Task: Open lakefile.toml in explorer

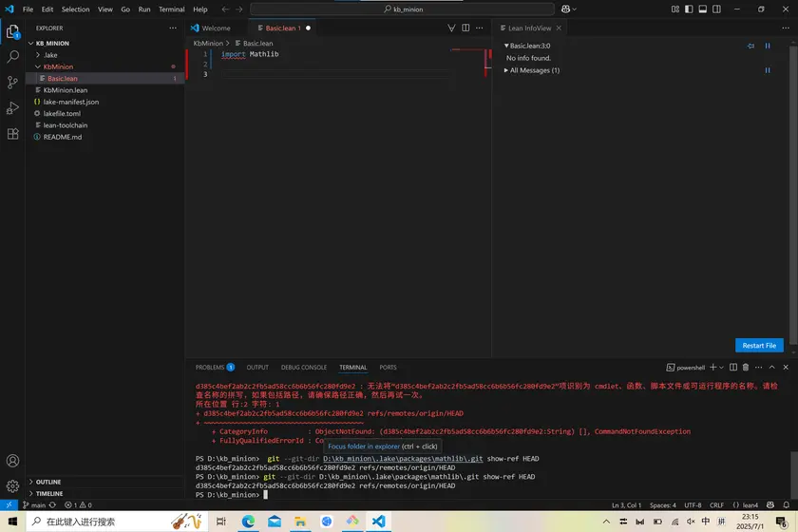Action: (62, 113)
